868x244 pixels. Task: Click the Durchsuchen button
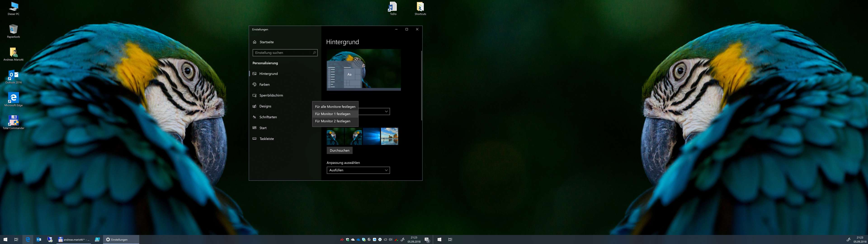point(339,151)
